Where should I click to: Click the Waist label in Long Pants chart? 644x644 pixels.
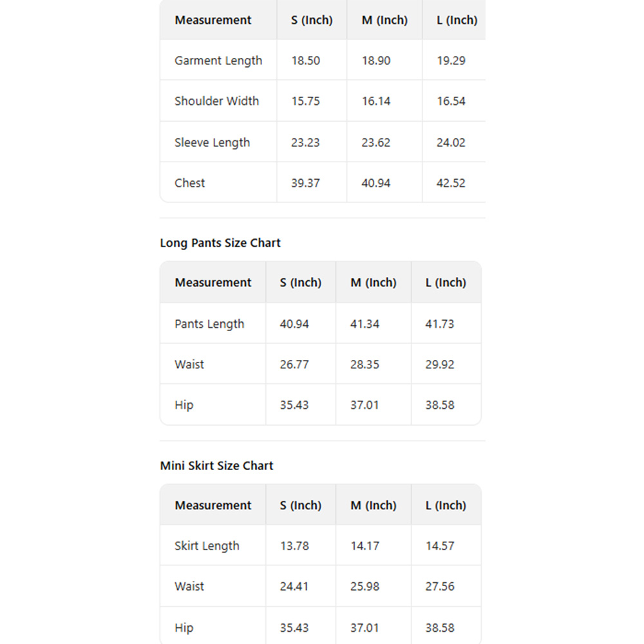(189, 365)
